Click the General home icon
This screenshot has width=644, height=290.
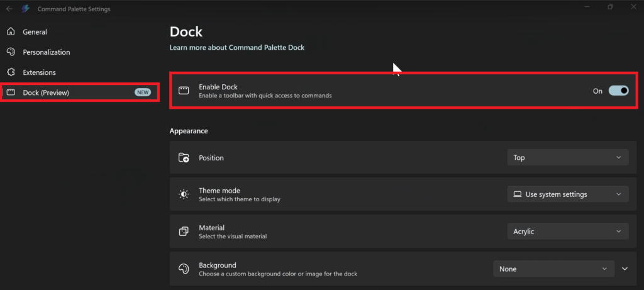[10, 31]
